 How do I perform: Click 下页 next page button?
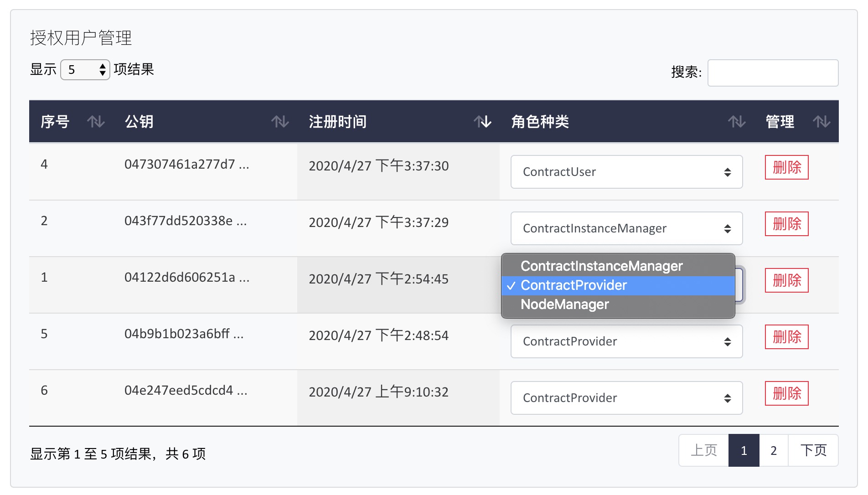click(813, 451)
